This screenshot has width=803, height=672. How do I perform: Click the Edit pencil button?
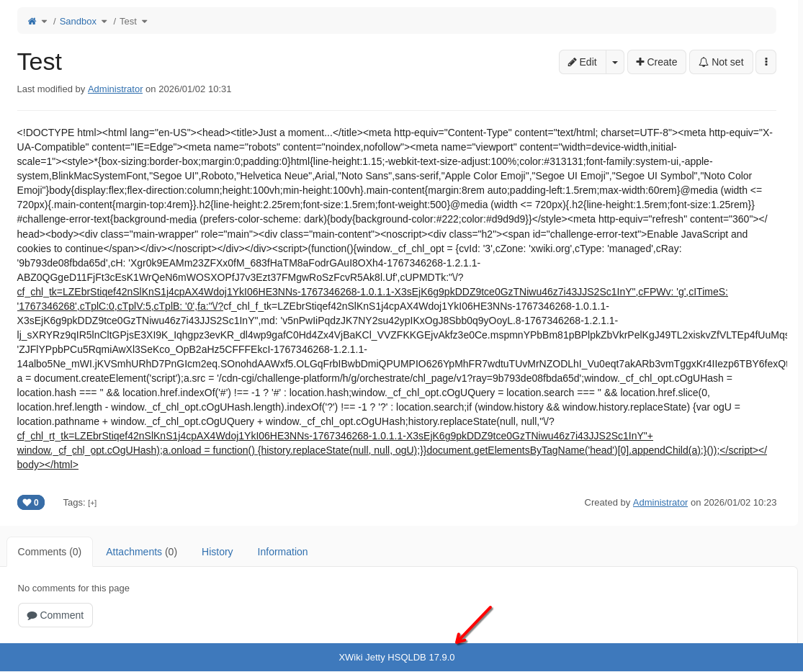click(x=582, y=62)
